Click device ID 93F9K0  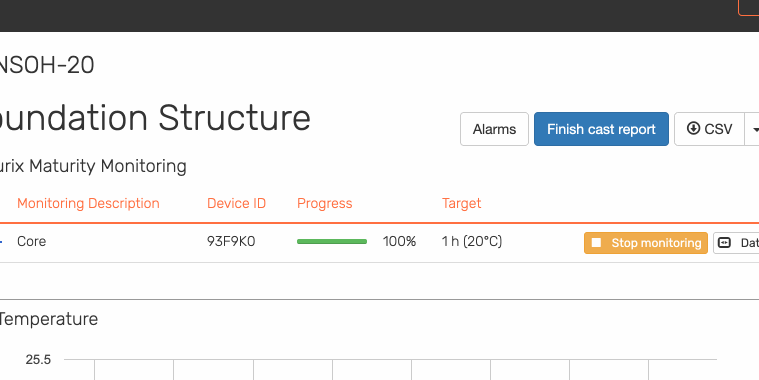click(231, 241)
